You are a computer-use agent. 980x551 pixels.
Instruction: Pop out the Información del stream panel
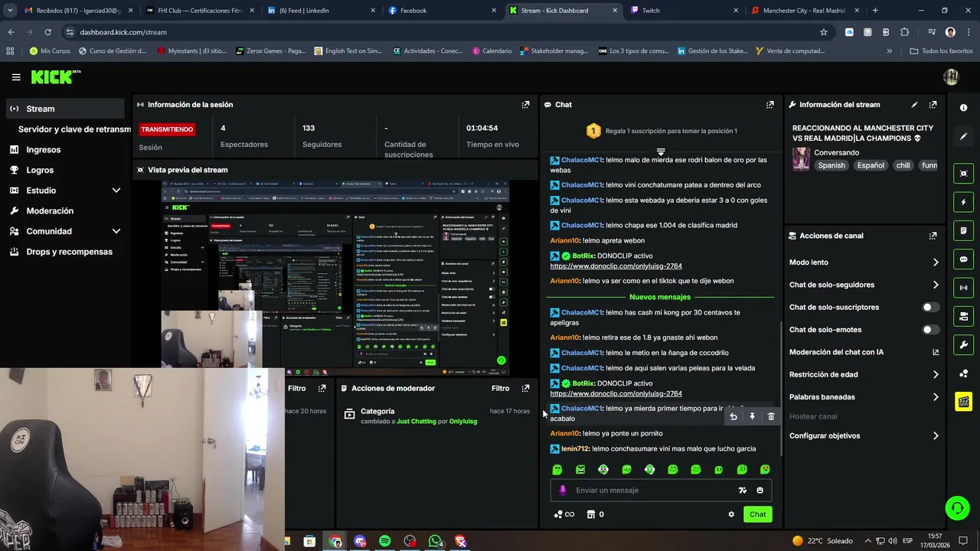click(x=933, y=105)
